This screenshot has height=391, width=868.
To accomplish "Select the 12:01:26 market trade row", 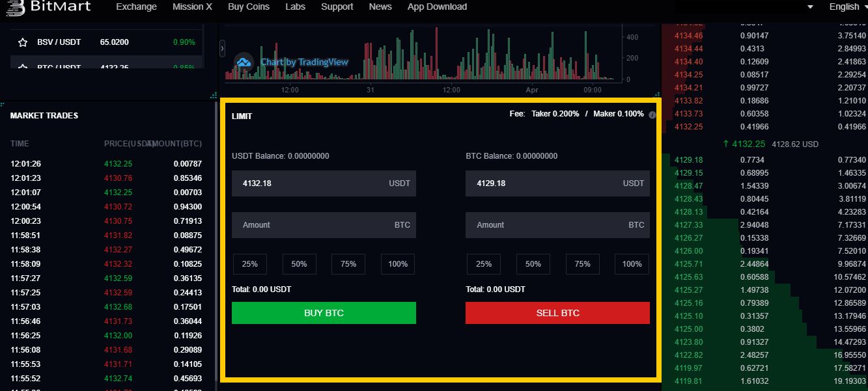I will pyautogui.click(x=107, y=164).
